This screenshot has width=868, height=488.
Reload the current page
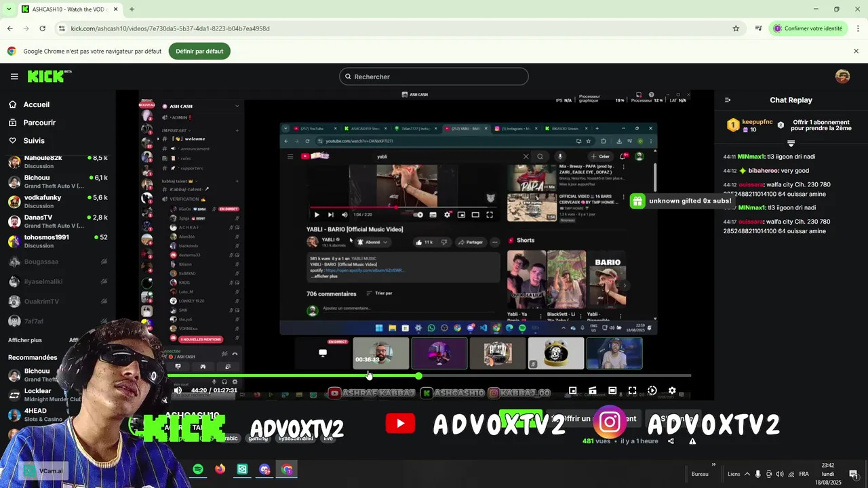42,28
